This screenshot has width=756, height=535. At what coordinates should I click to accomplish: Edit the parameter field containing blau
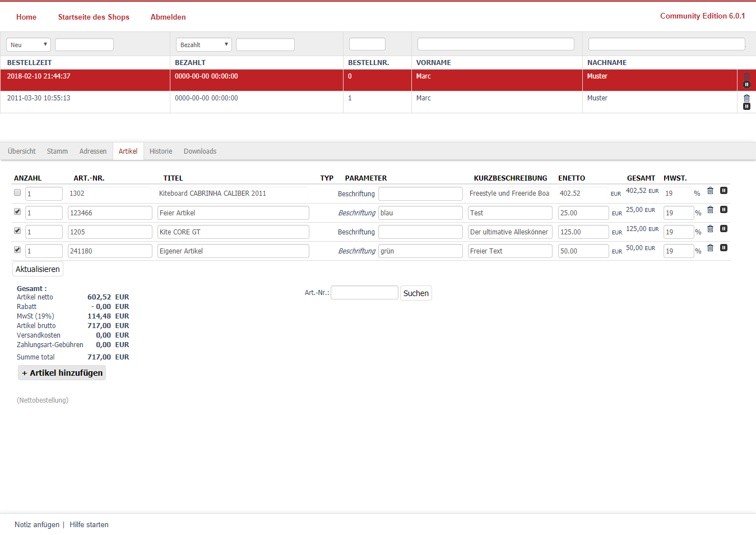pyautogui.click(x=420, y=213)
